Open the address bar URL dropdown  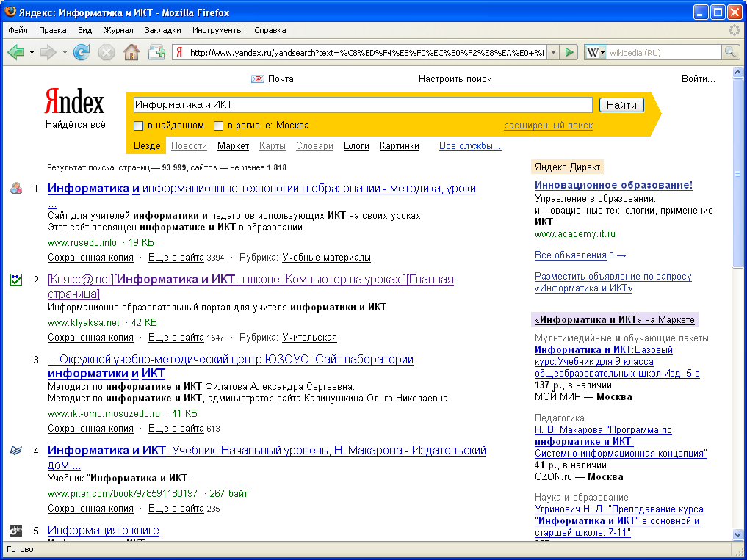point(552,52)
